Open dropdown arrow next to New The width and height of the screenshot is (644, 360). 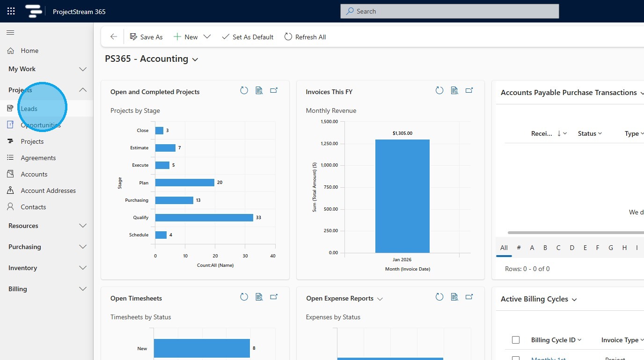coord(207,37)
